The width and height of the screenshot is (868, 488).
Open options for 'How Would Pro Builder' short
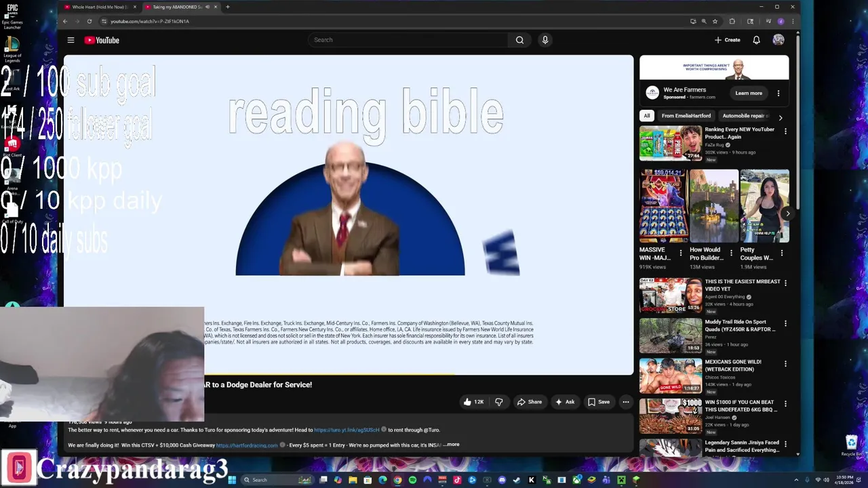click(731, 253)
